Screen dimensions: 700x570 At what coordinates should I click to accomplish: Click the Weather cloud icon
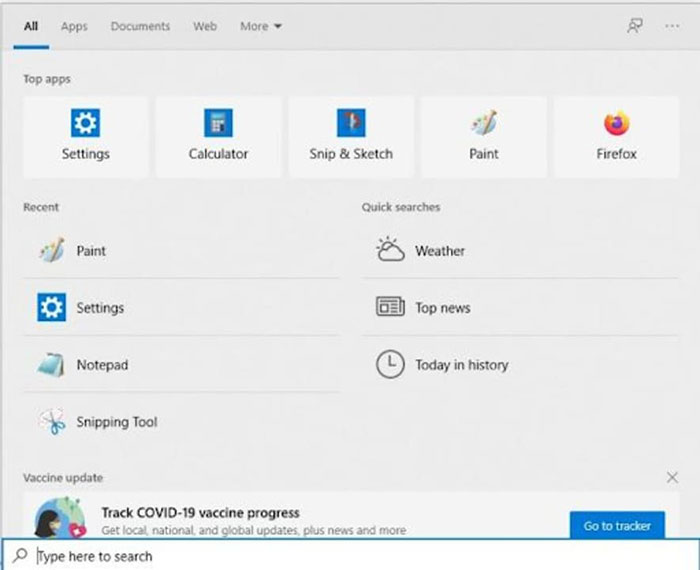(390, 249)
